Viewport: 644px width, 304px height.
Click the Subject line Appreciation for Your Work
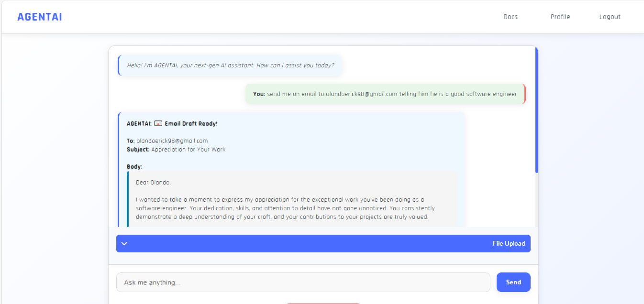[189, 149]
